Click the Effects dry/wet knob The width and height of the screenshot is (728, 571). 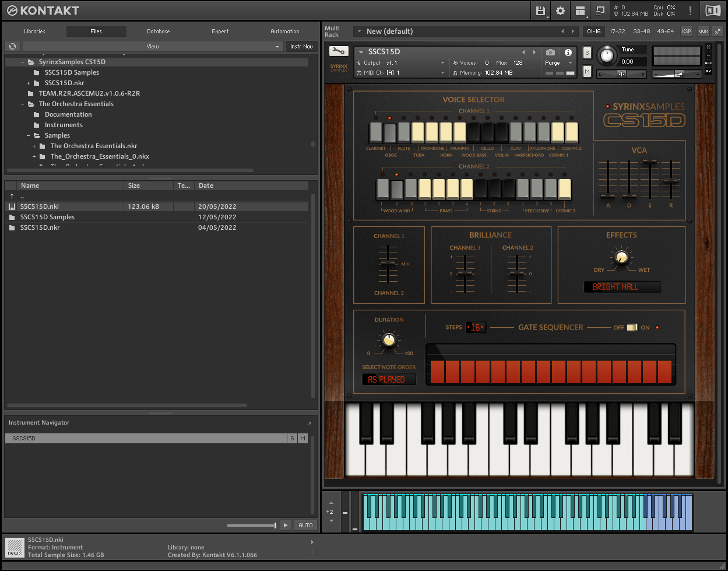click(x=622, y=257)
